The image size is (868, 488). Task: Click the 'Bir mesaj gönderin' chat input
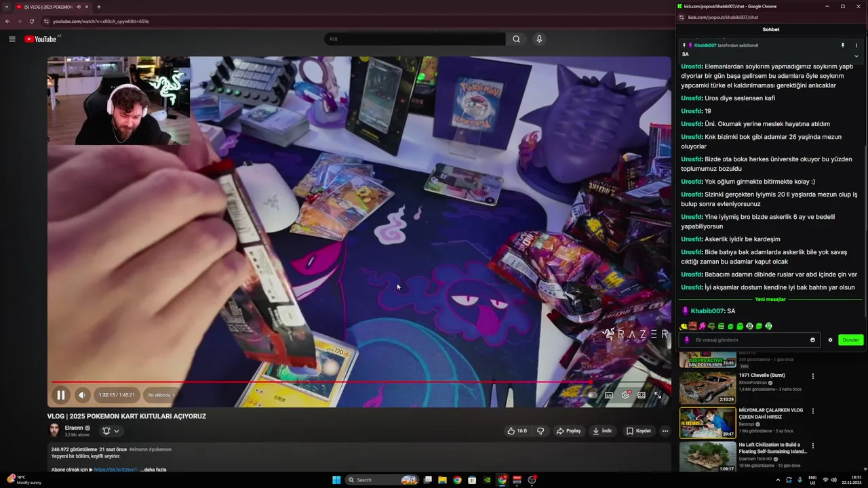click(x=750, y=340)
